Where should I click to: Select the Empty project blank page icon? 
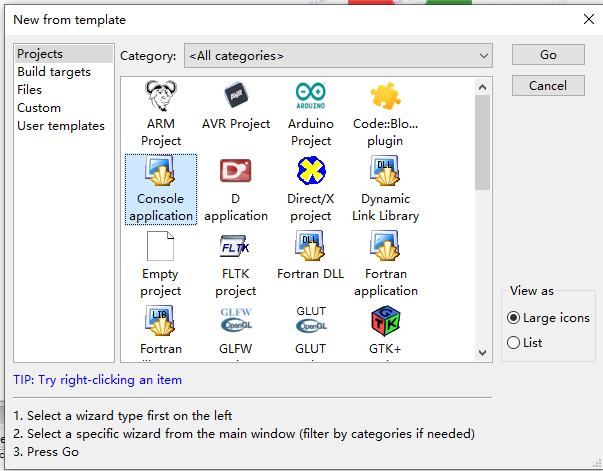(x=160, y=246)
